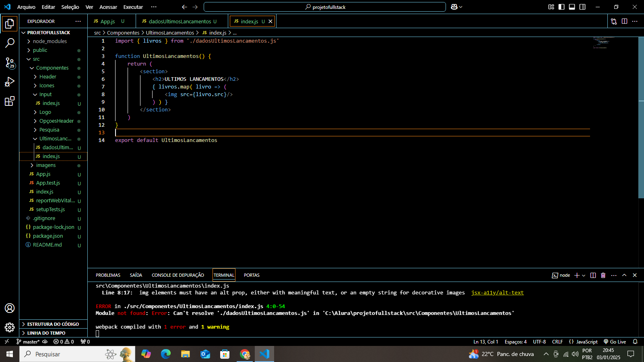Expand the LINHA DO TEMPO section

point(53,333)
